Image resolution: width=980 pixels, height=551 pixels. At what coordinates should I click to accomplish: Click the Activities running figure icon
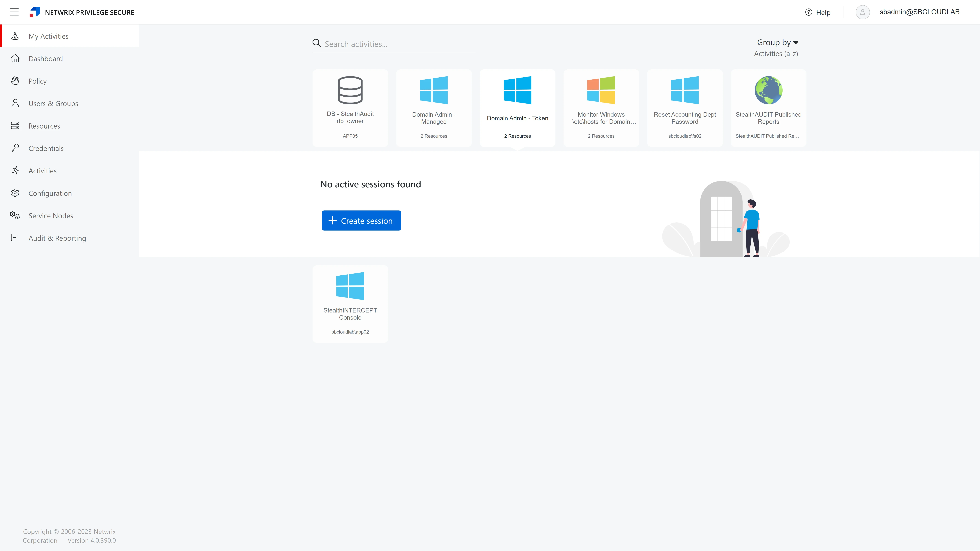pyautogui.click(x=15, y=170)
